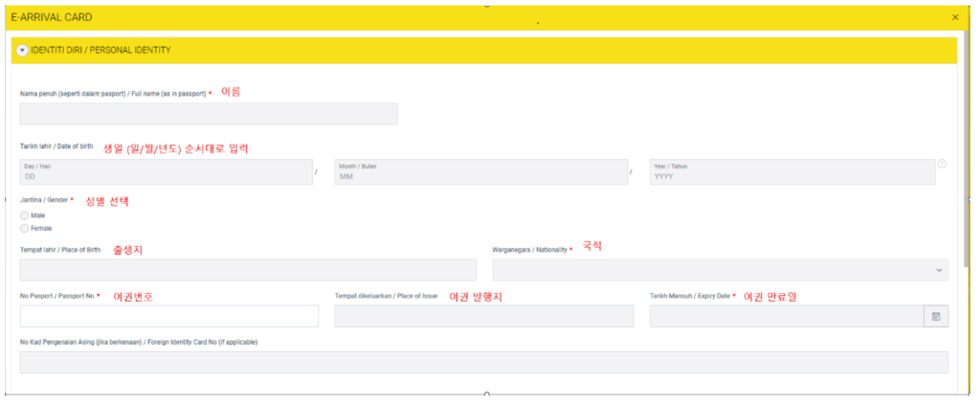This screenshot has height=403, width=980.
Task: Click the E-ARRIVAL CARD title text
Action: [52, 17]
